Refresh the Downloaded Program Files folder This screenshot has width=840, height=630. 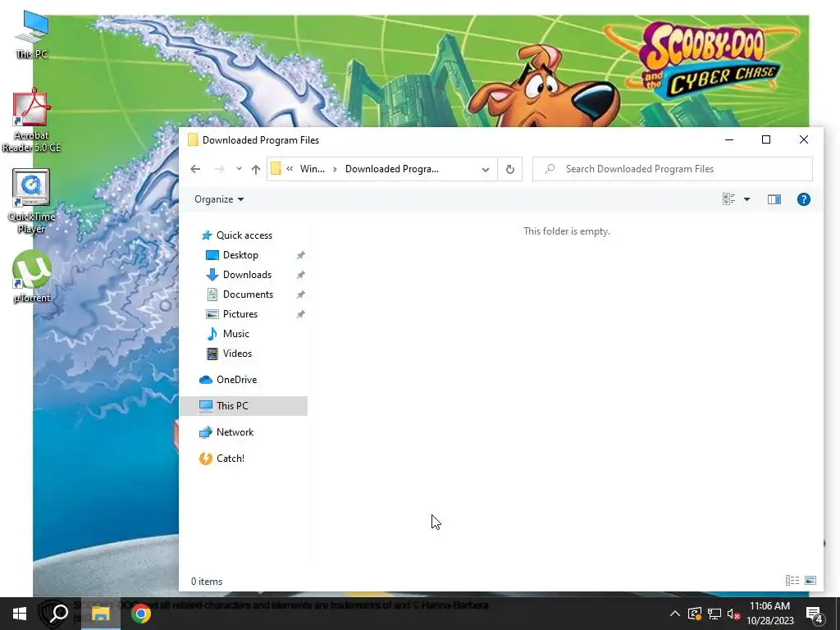pyautogui.click(x=510, y=169)
